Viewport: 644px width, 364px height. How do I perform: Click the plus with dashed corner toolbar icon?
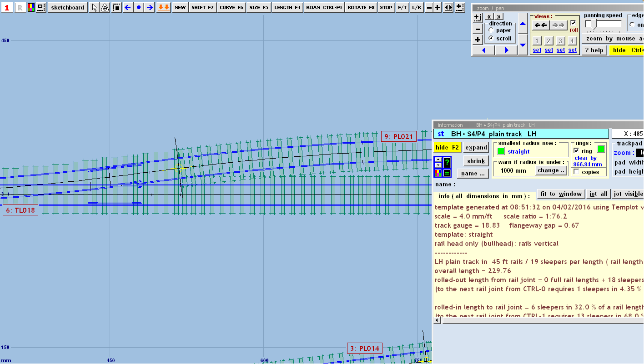(460, 7)
